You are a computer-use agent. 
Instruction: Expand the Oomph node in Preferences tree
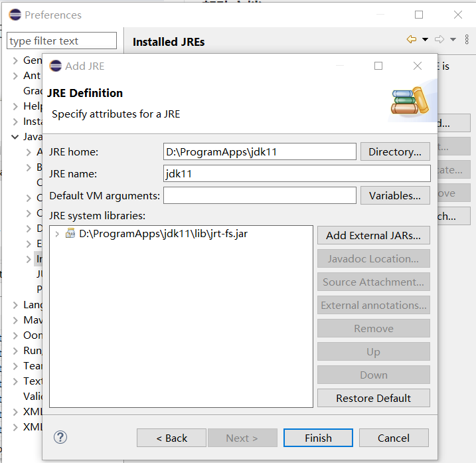(x=15, y=335)
